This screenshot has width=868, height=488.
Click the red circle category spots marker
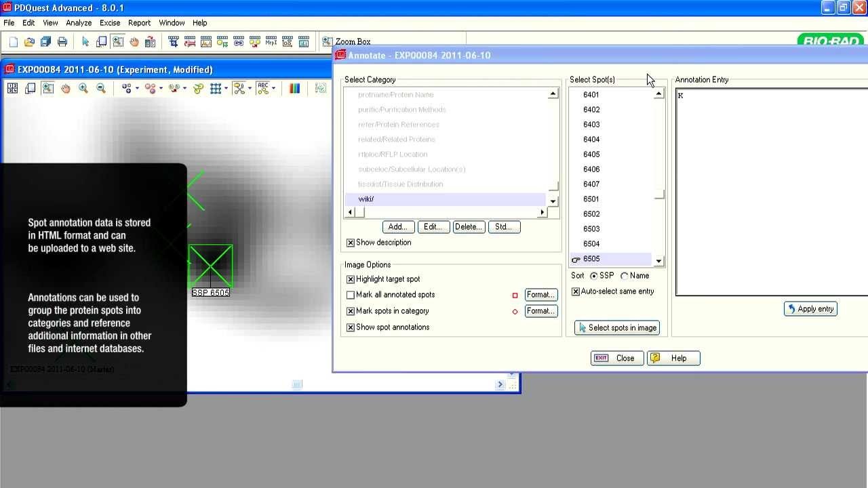click(x=515, y=312)
